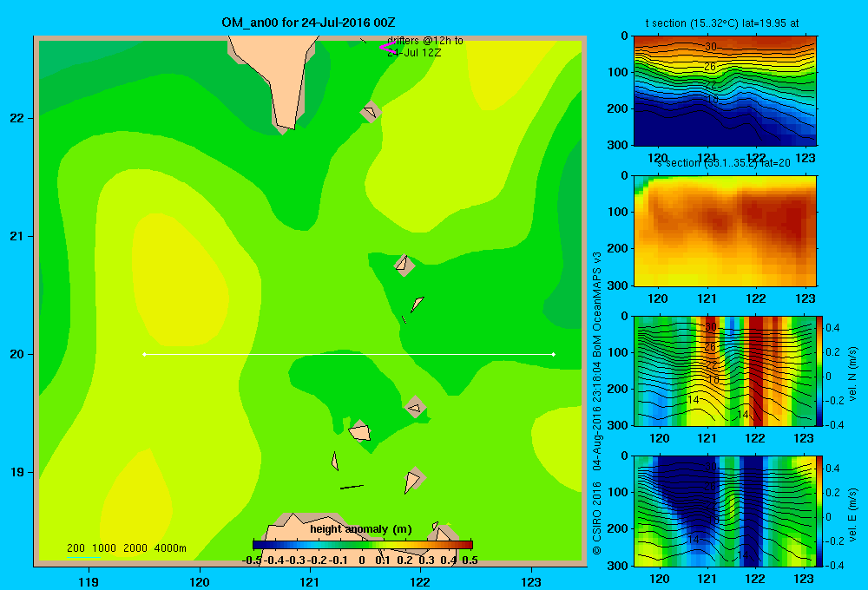This screenshot has width=868, height=590.
Task: Click the height anomaly color bar
Action: (363, 545)
